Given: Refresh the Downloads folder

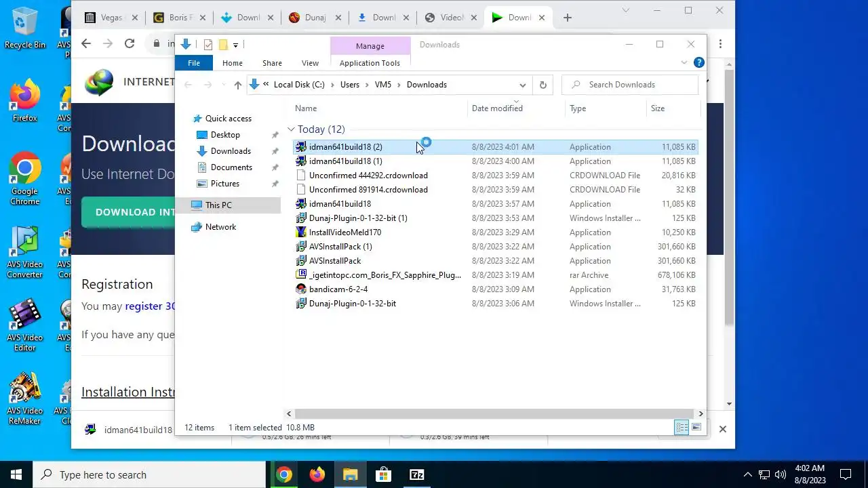Looking at the screenshot, I should pyautogui.click(x=542, y=85).
